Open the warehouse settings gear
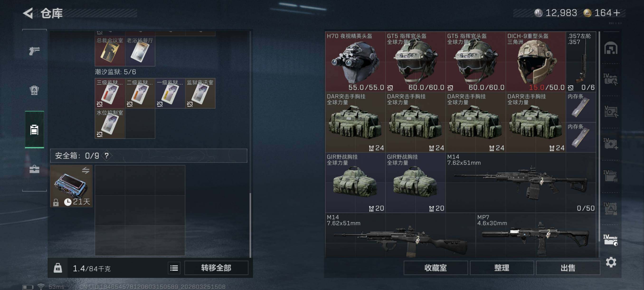644x290 pixels. (x=611, y=262)
